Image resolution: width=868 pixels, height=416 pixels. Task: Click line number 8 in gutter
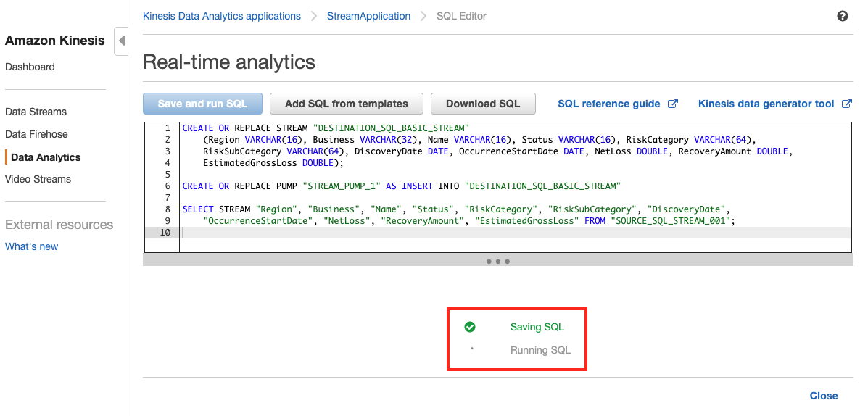(x=168, y=209)
